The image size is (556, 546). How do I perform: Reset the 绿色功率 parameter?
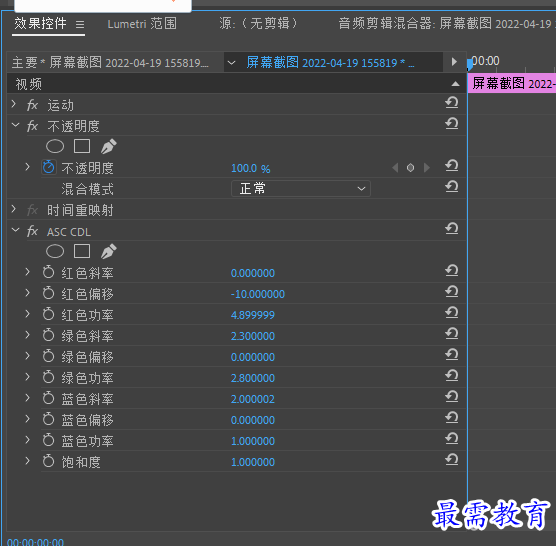[451, 375]
